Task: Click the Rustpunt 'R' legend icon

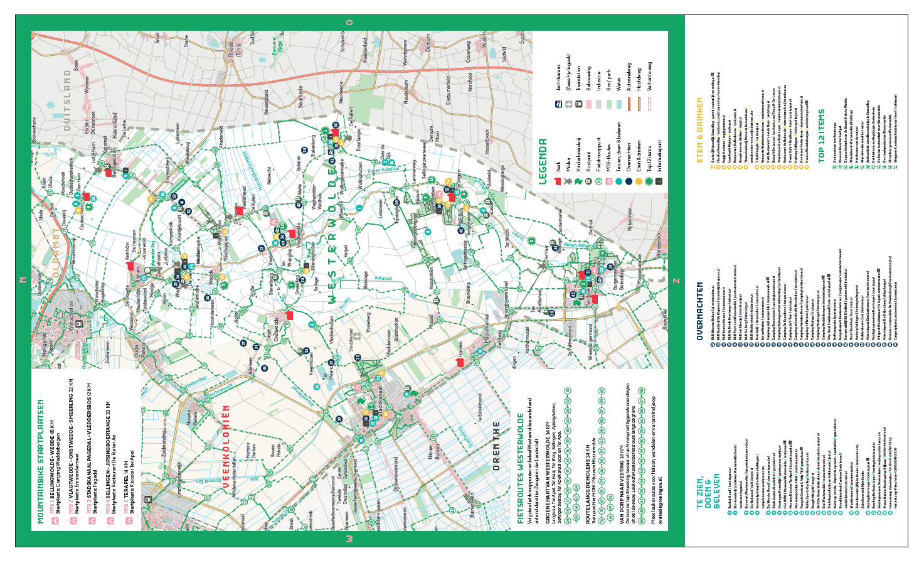Action: (588, 181)
